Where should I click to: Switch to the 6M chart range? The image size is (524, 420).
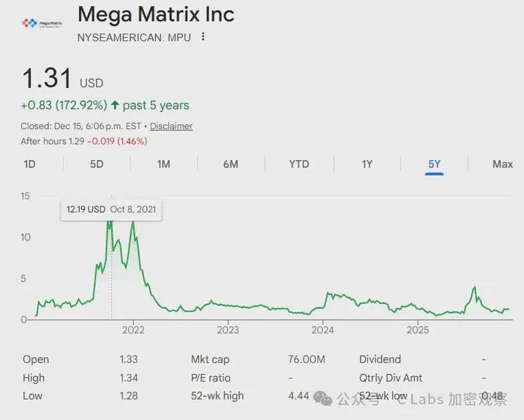pyautogui.click(x=231, y=164)
